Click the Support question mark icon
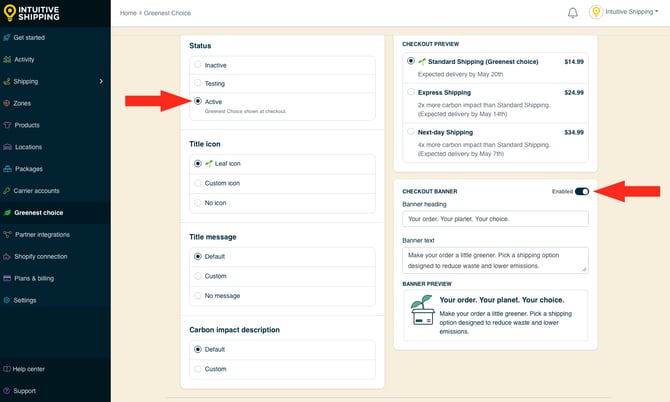The image size is (670, 402). [7, 391]
